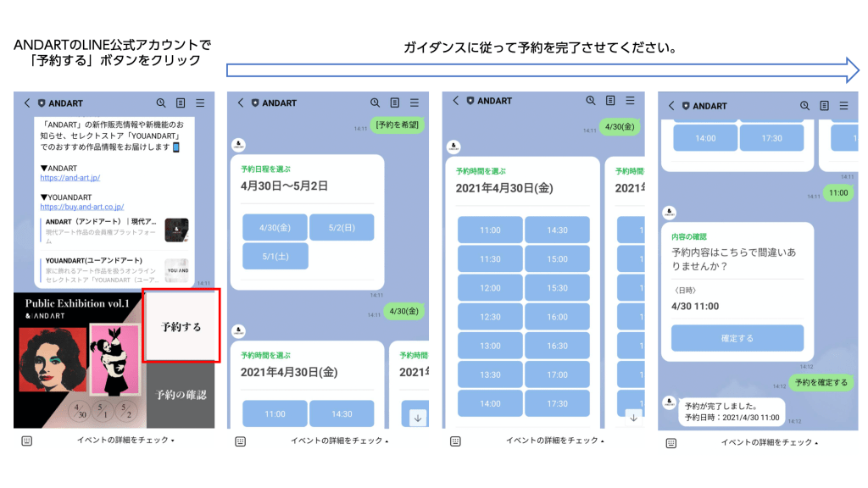Click the 予約する button in the rich menu
Viewport: 868px width, 488px height.
pyautogui.click(x=181, y=326)
